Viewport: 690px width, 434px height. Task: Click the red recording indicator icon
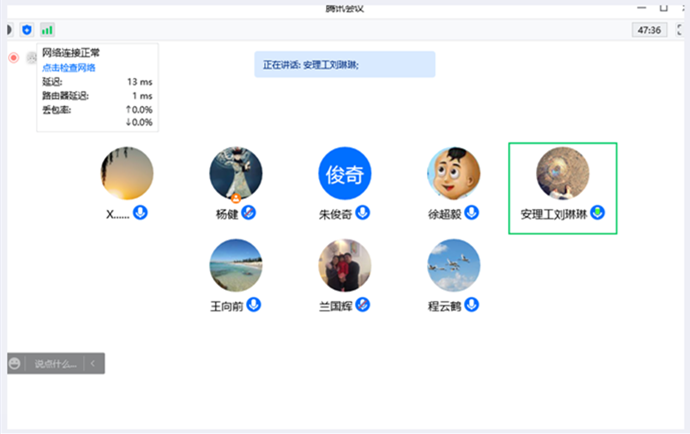point(14,57)
